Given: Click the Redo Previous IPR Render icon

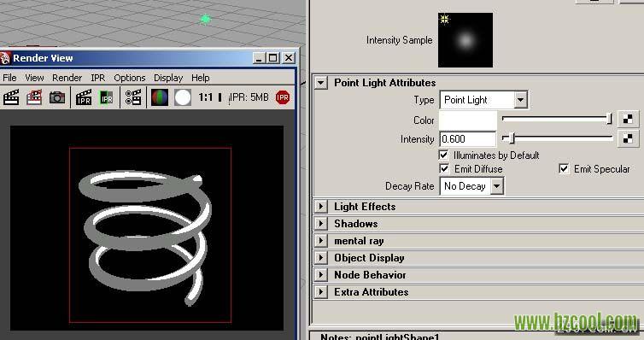Looking at the screenshot, I should [84, 97].
